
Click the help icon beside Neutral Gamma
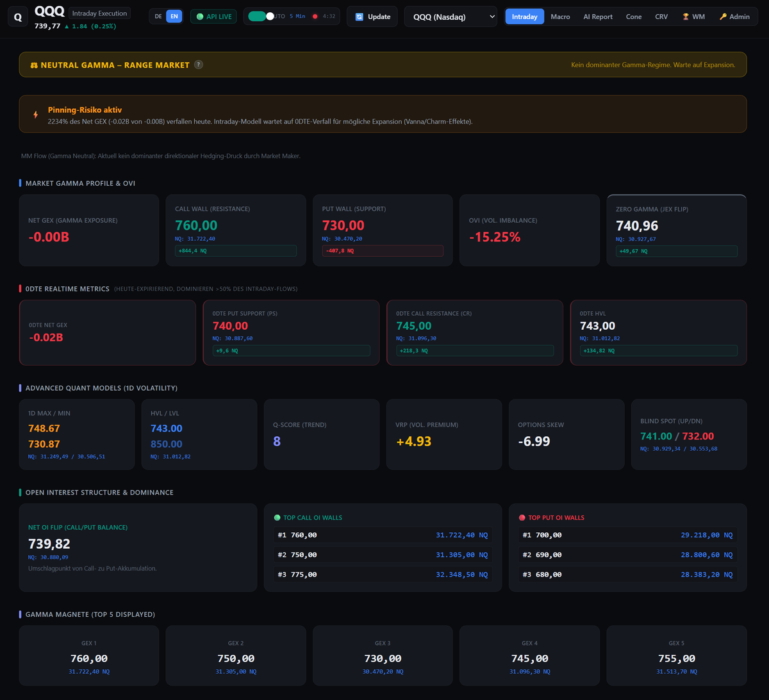199,65
